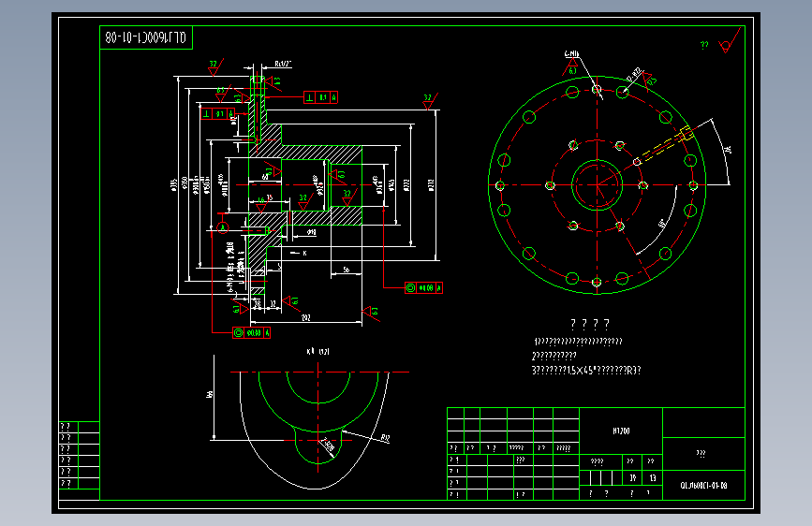This screenshot has height=526, width=812.
Task: Click the title block drawing number QLJ1600C1-01-08
Action: point(703,486)
